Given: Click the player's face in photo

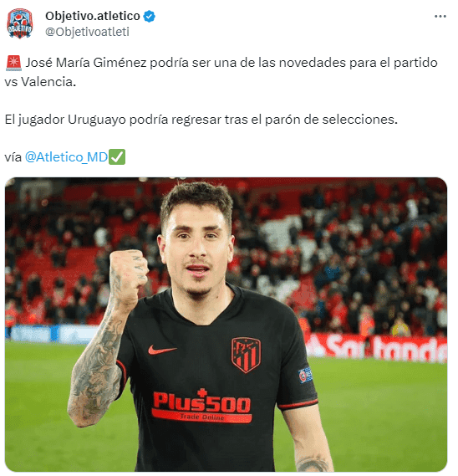Looking at the screenshot, I should [197, 240].
